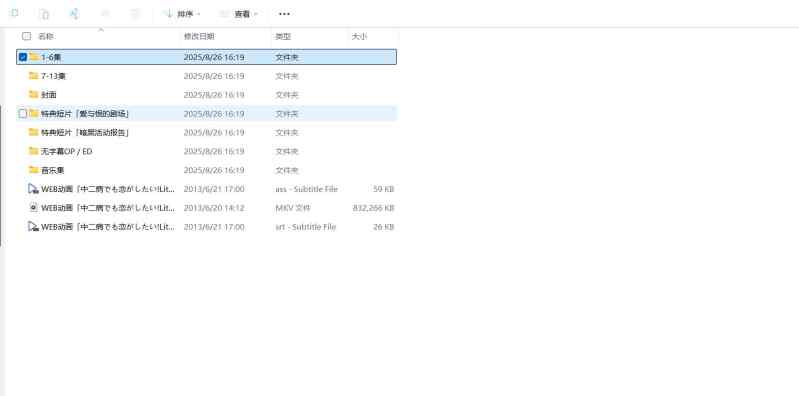The width and height of the screenshot is (799, 396).
Task: Click the 文件夹 type cell of 音乐集
Action: click(x=287, y=170)
